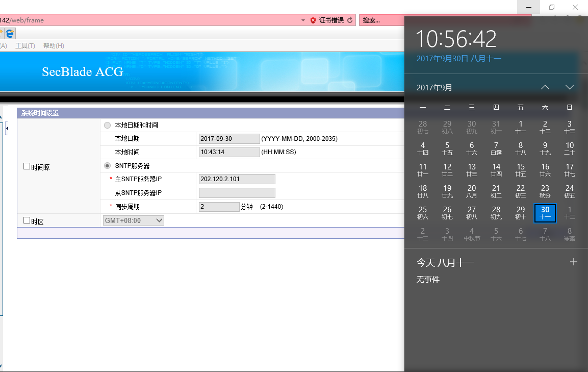Image resolution: width=588 pixels, height=372 pixels.
Task: Select September 30 in the calendar
Action: pos(545,213)
